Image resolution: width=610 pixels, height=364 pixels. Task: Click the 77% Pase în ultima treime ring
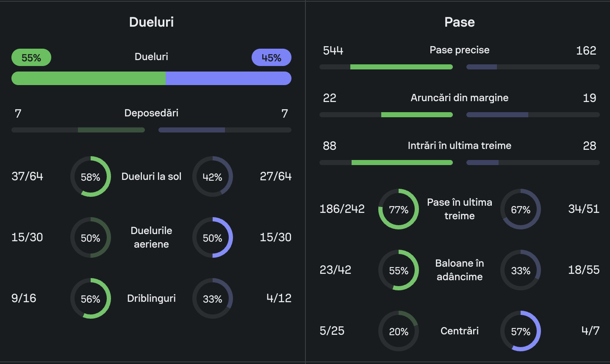[x=398, y=209]
